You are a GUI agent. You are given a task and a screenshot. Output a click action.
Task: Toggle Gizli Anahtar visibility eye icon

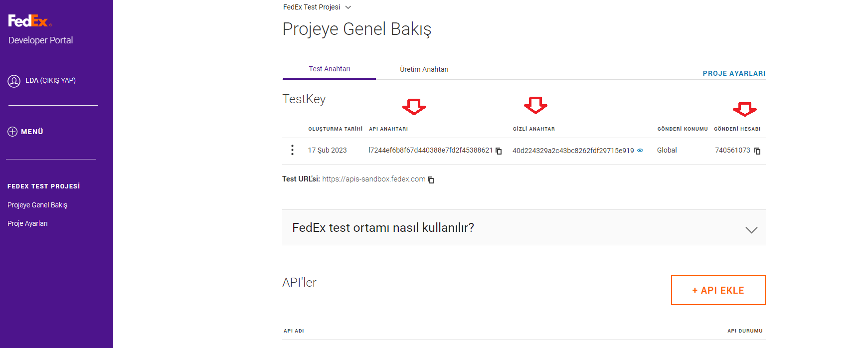tap(640, 150)
